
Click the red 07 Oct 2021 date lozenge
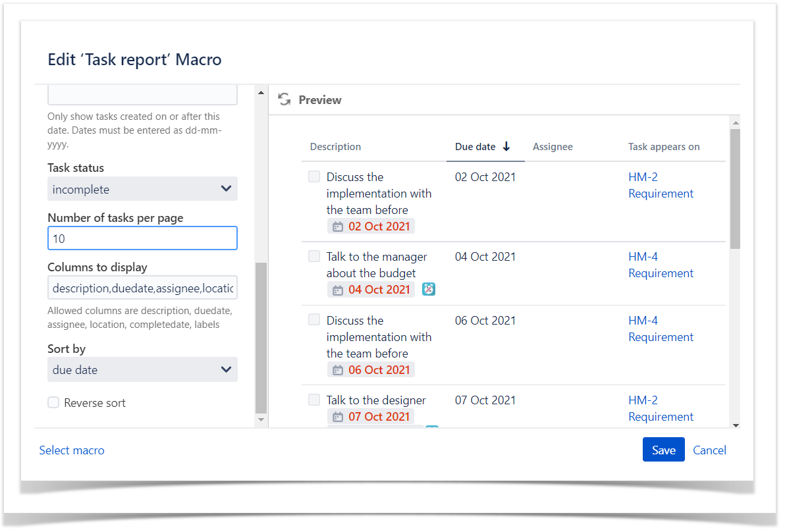(x=371, y=416)
